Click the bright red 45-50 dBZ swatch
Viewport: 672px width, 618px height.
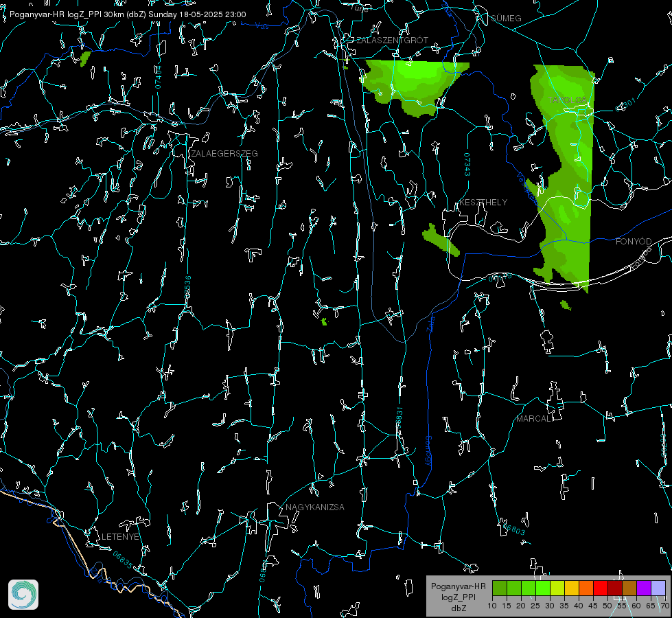point(601,588)
